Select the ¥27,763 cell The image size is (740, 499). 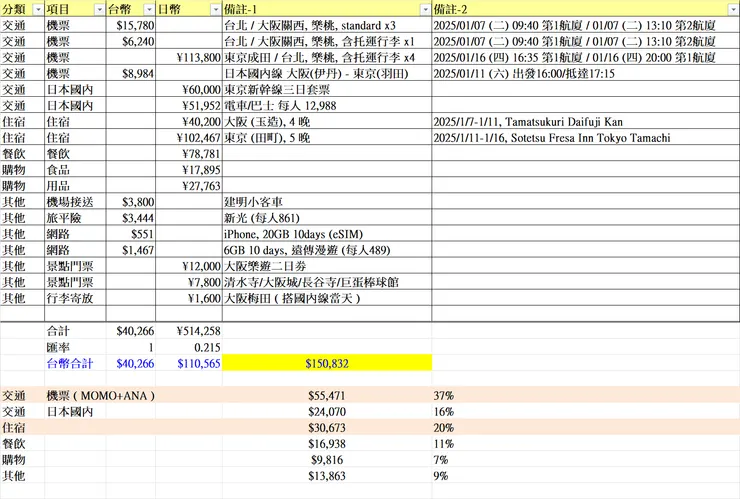tap(189, 186)
